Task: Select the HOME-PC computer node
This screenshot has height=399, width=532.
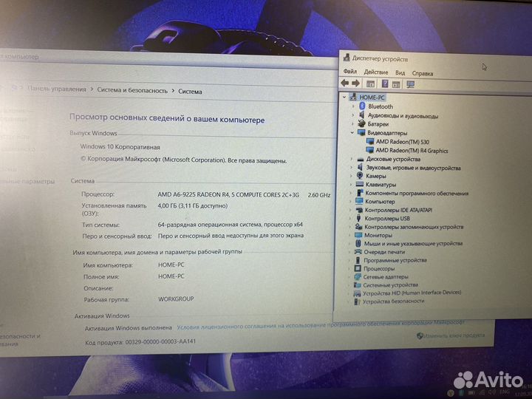Action: pyautogui.click(x=372, y=98)
